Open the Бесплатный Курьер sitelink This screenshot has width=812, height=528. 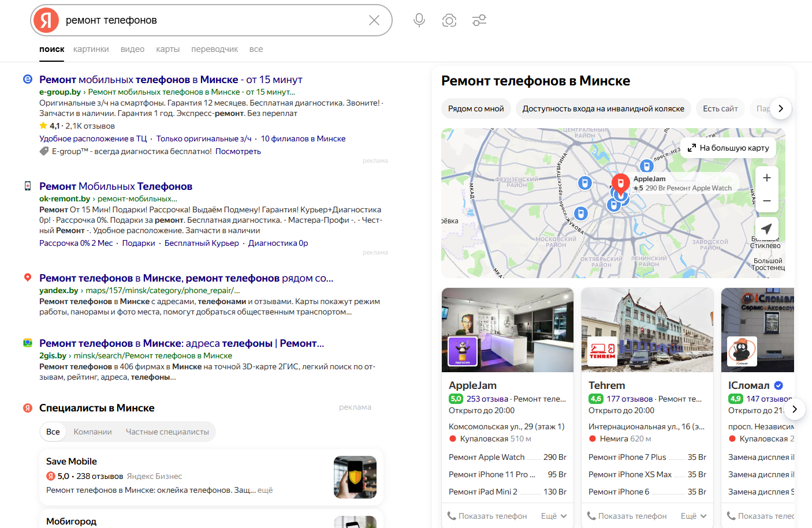[x=202, y=243]
